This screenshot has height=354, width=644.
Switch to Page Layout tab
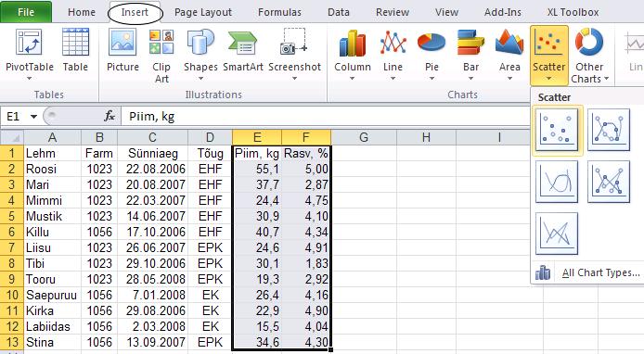pyautogui.click(x=203, y=12)
